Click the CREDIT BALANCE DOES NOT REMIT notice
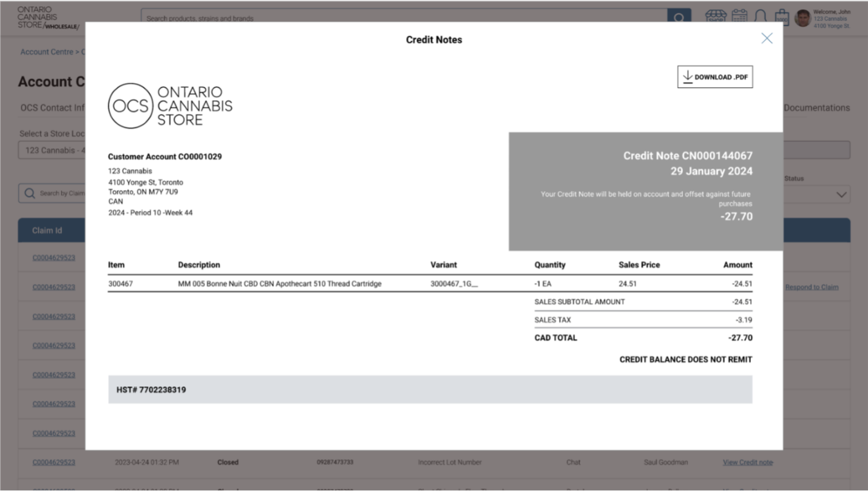This screenshot has width=868, height=493. coord(686,360)
